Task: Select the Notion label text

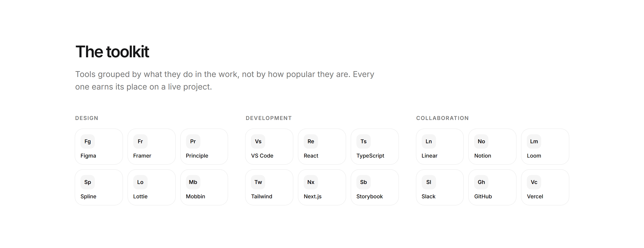Action: [x=483, y=156]
